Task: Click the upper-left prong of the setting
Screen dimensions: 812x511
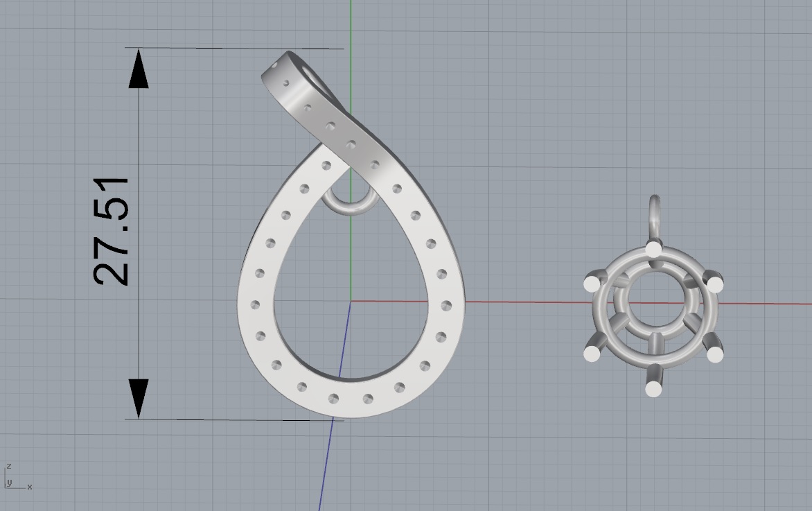Action: click(592, 283)
